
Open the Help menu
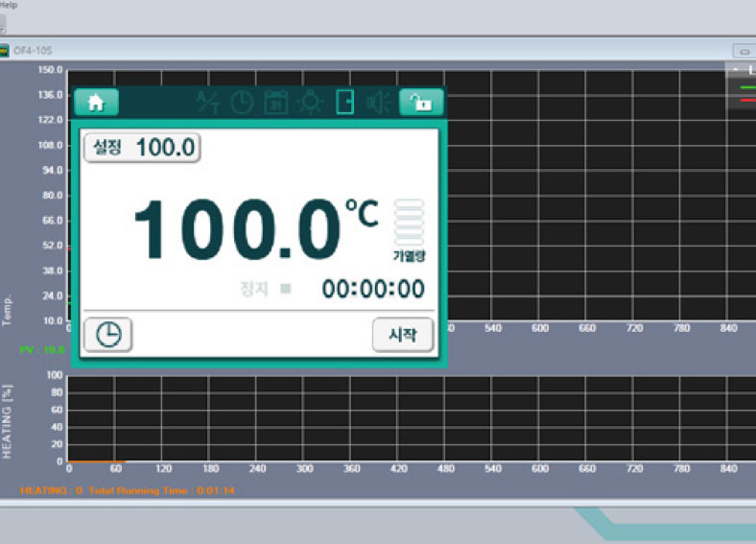pos(8,5)
